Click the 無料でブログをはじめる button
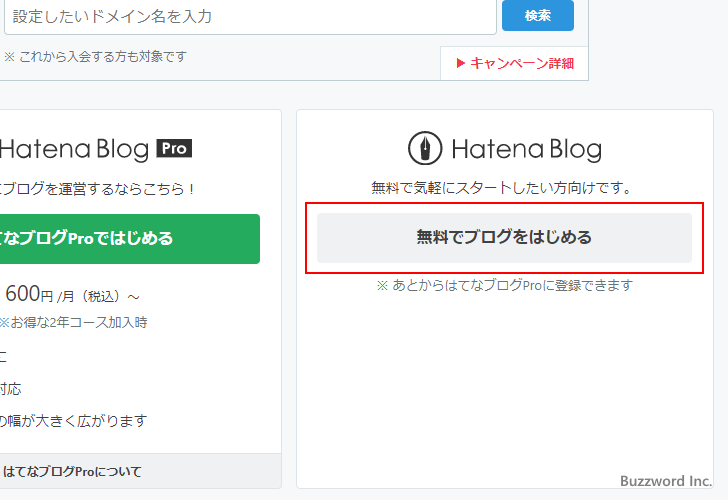Viewport: 728px width, 500px height. tap(504, 238)
